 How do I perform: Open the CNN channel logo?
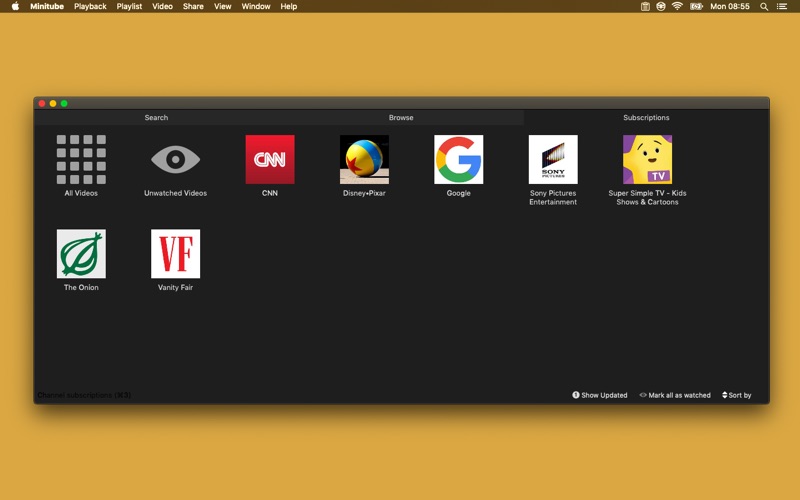tap(270, 159)
